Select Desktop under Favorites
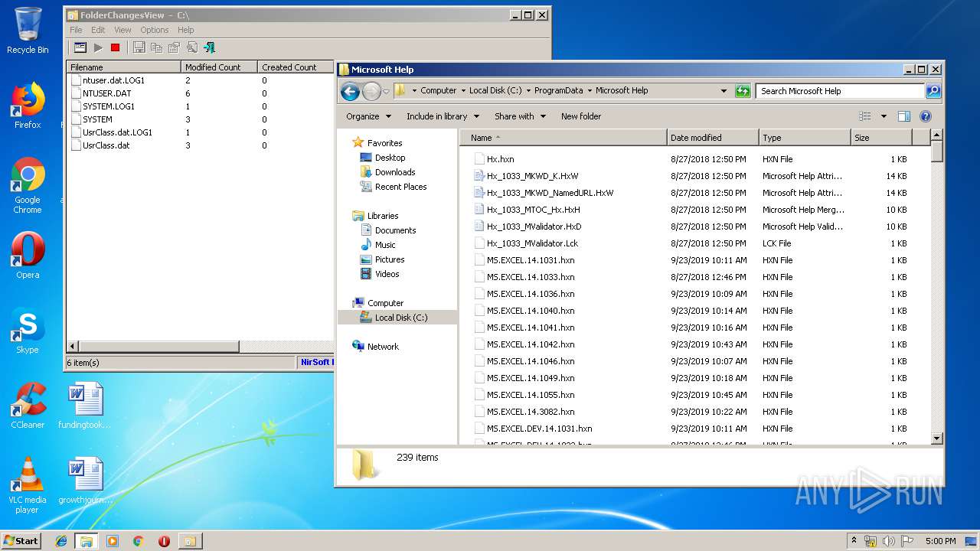The height and width of the screenshot is (551, 980). coord(390,158)
